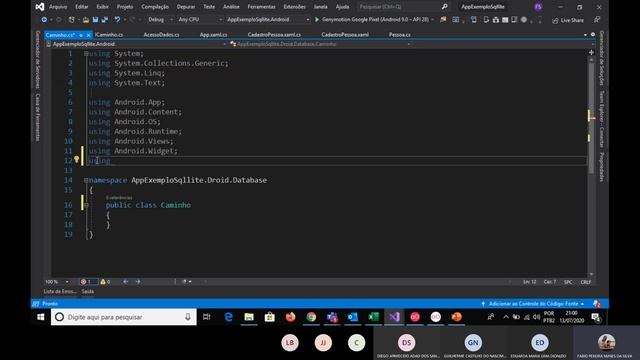
Task: Pin the Caminho.cs tab
Action: click(81, 35)
